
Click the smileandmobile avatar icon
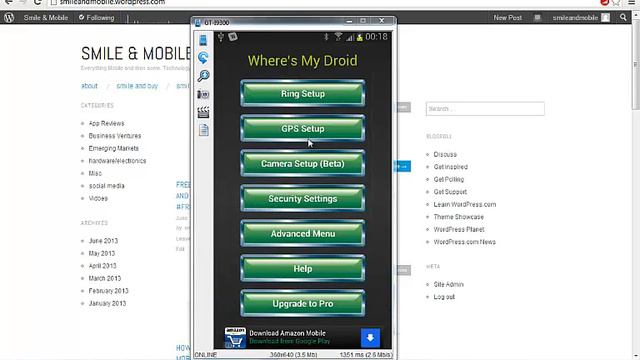point(605,18)
